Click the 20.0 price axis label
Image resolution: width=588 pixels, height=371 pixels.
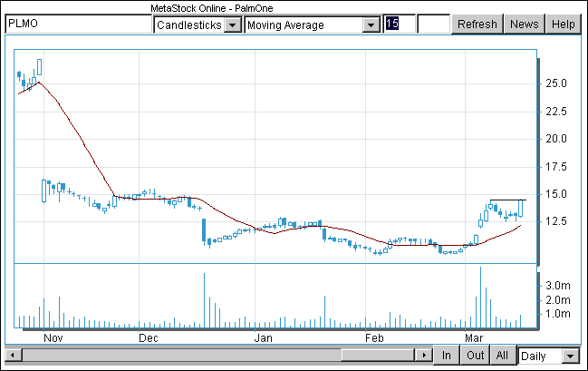[x=556, y=139]
